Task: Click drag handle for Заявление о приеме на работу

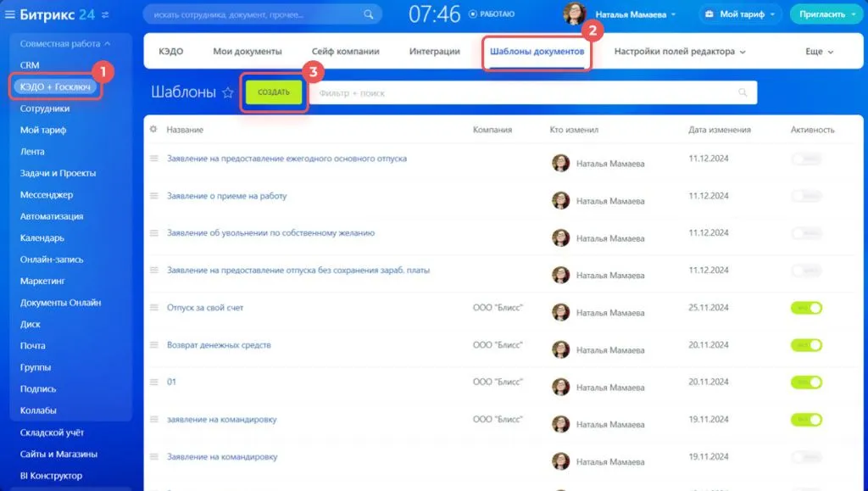Action: tap(154, 196)
